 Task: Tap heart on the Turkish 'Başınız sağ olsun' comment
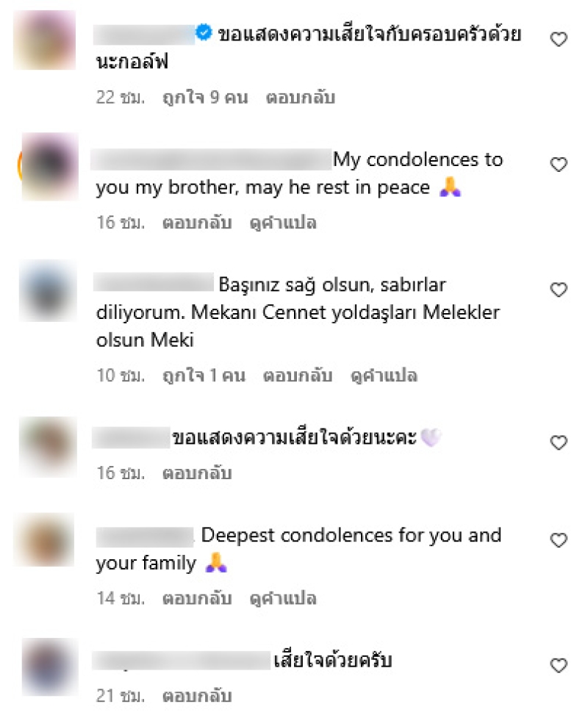(559, 290)
